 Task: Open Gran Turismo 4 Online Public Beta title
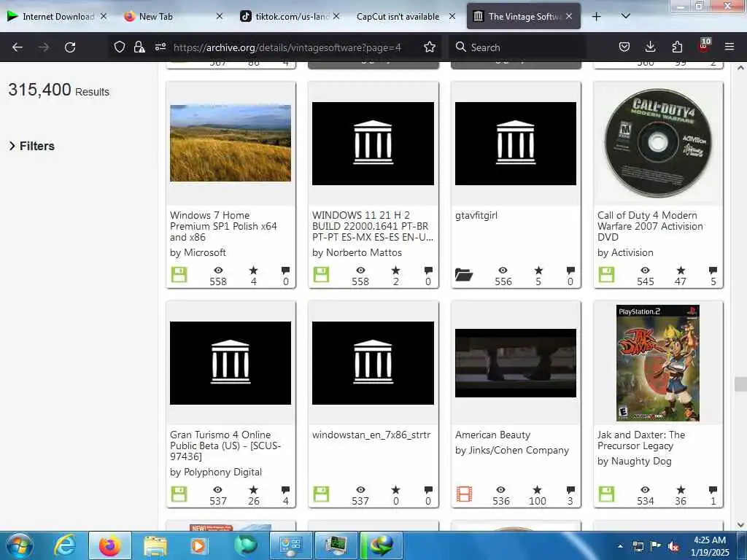pos(225,446)
